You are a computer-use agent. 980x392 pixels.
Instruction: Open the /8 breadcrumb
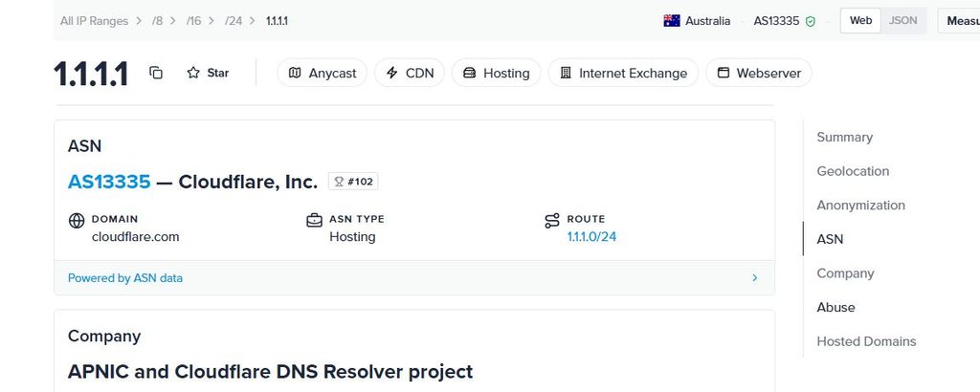tap(158, 21)
